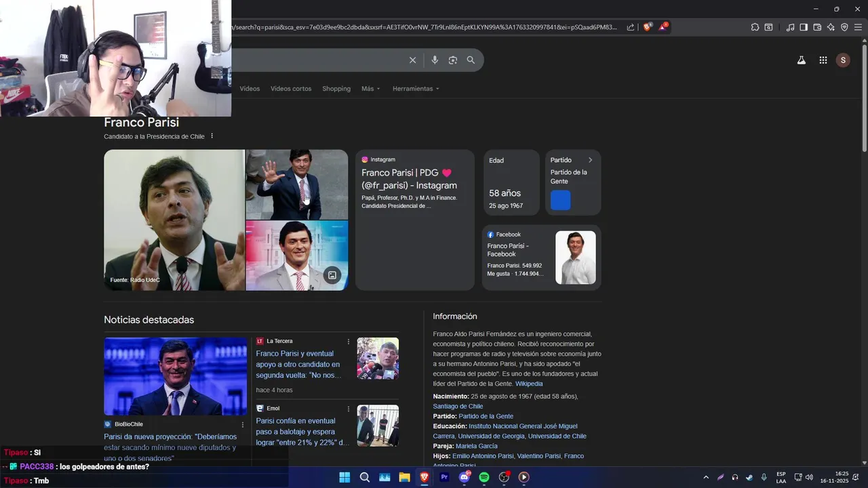Open the Google account avatar S
The width and height of the screenshot is (868, 488).
pos(843,60)
